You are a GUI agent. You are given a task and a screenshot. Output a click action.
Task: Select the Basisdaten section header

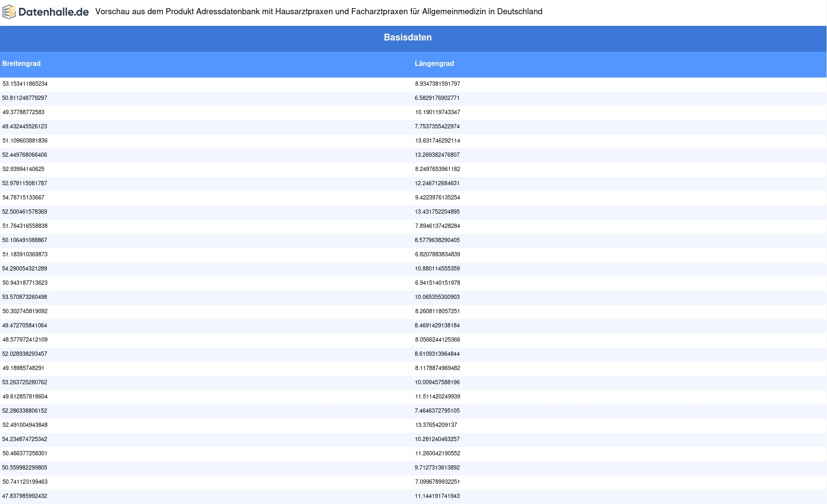click(407, 37)
